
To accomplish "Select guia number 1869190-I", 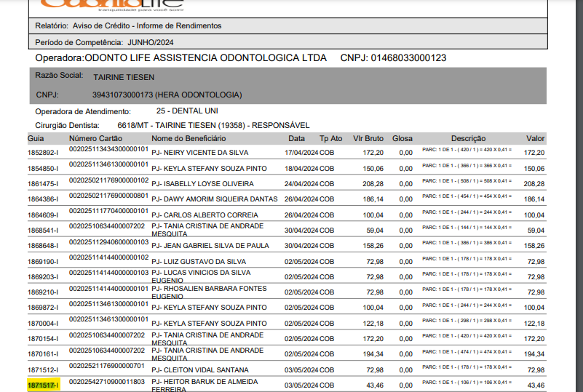I will (43, 262).
